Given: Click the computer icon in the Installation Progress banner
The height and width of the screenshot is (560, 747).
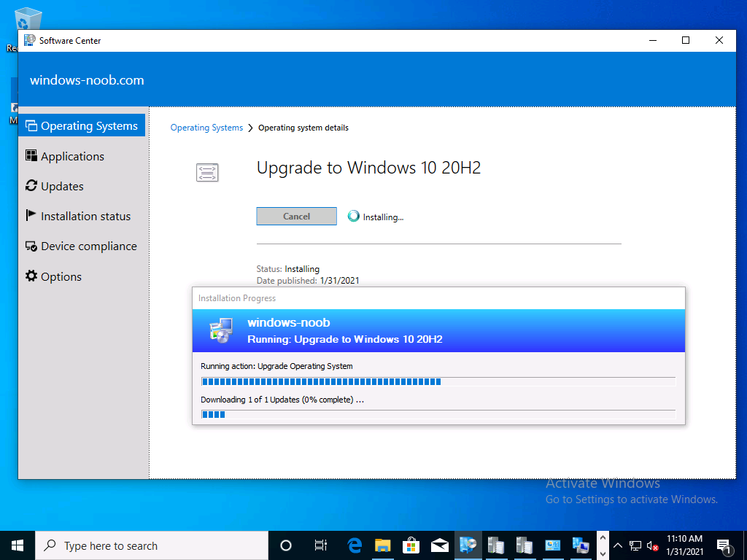Looking at the screenshot, I should coord(221,330).
